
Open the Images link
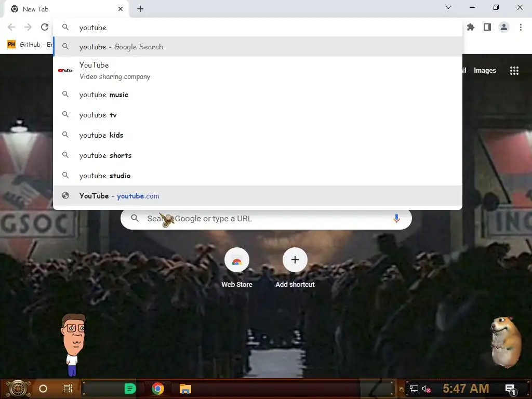[x=485, y=71]
